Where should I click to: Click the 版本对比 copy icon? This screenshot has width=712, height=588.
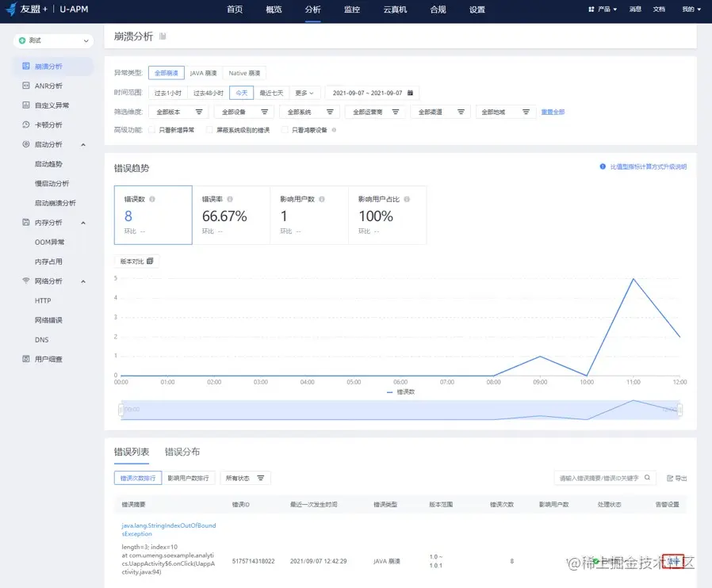(150, 262)
